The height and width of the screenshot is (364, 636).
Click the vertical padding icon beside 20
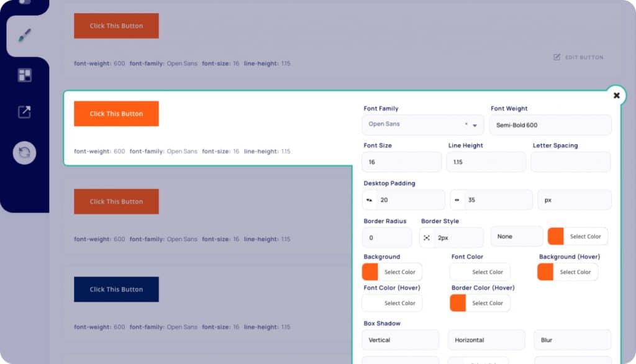370,200
